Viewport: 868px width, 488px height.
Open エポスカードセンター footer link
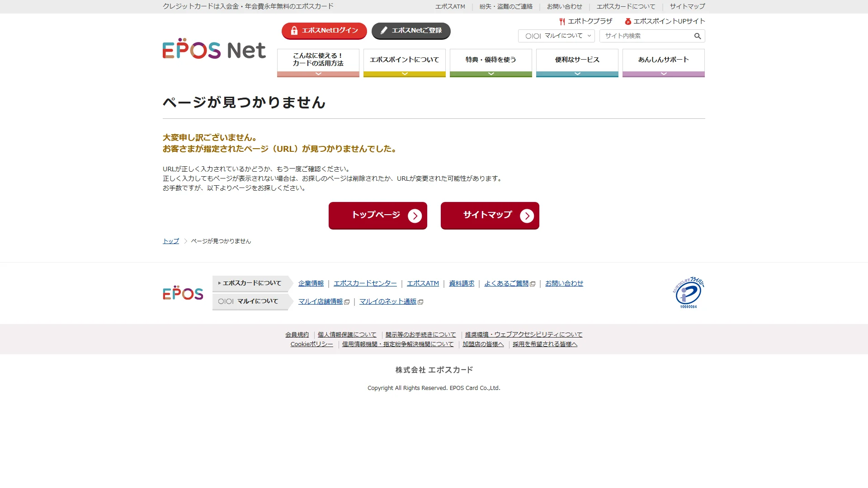[365, 283]
